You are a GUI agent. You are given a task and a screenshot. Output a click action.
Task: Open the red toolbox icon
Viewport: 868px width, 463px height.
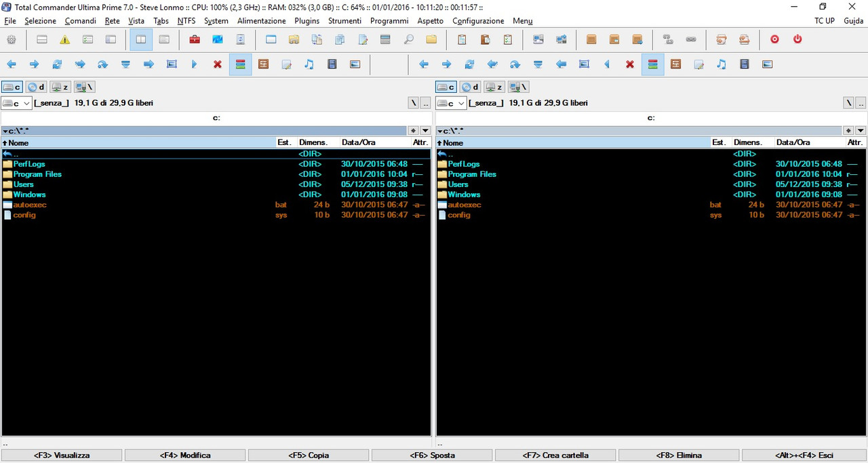[195, 40]
